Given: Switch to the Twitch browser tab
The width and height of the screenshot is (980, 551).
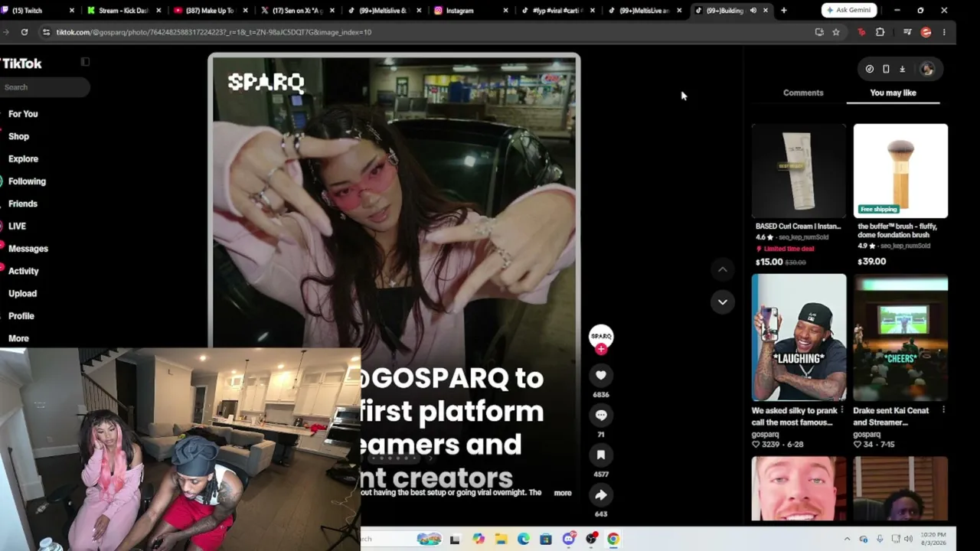Looking at the screenshot, I should [38, 11].
